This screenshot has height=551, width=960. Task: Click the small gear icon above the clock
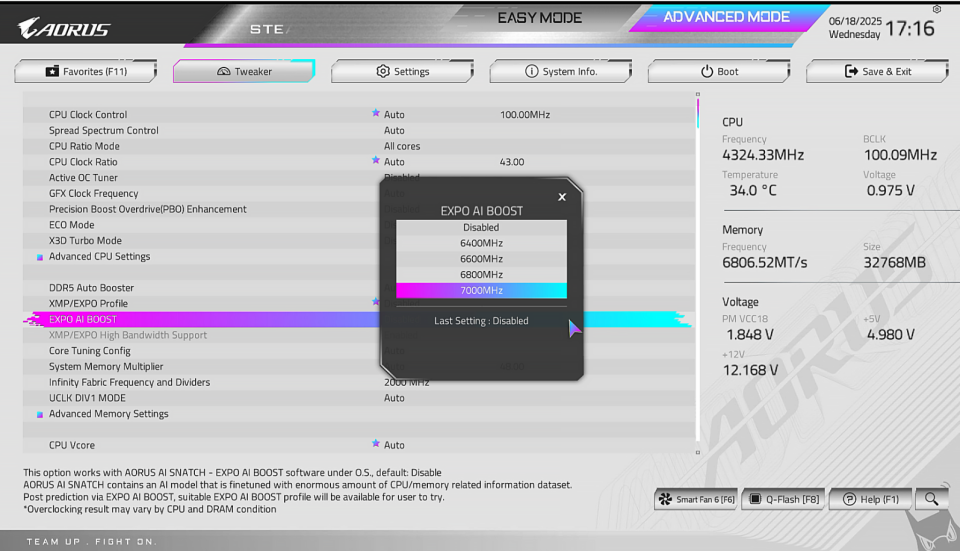tap(937, 9)
